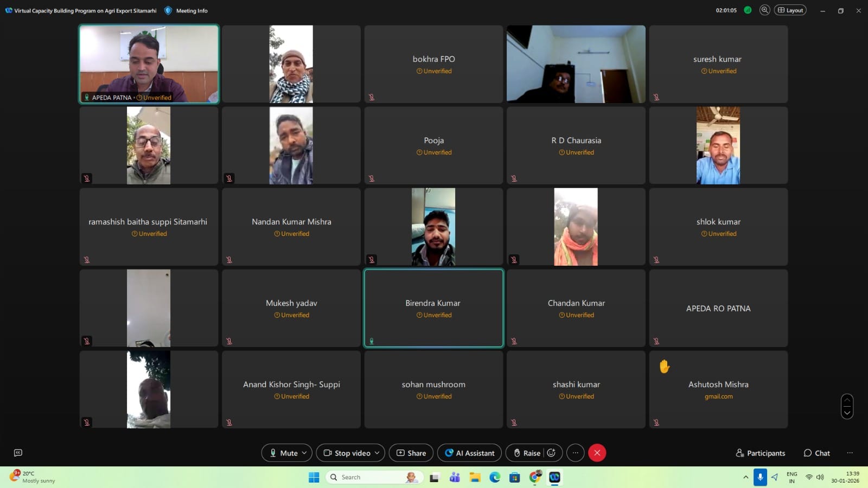Open the reactions emoji picker

pos(551,453)
